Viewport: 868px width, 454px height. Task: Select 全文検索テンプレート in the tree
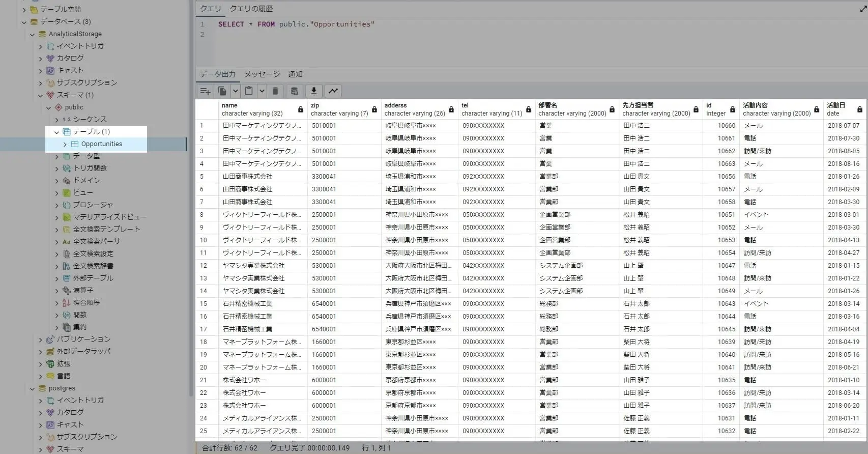[x=107, y=230]
